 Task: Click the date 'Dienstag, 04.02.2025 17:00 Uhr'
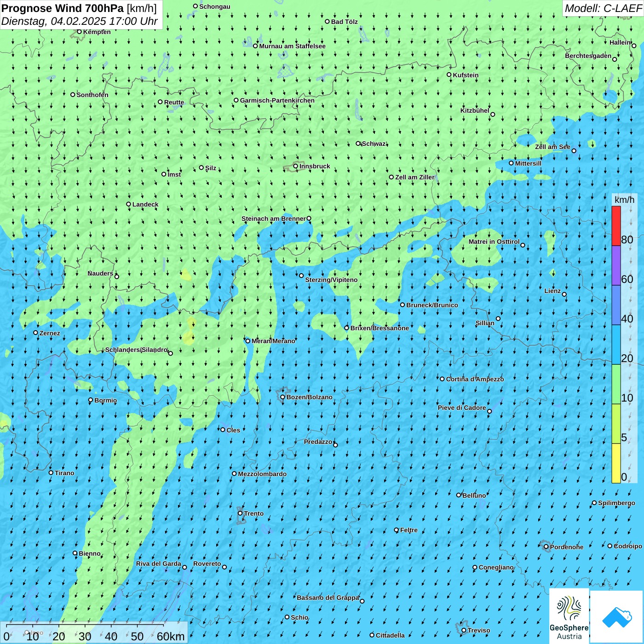point(80,21)
